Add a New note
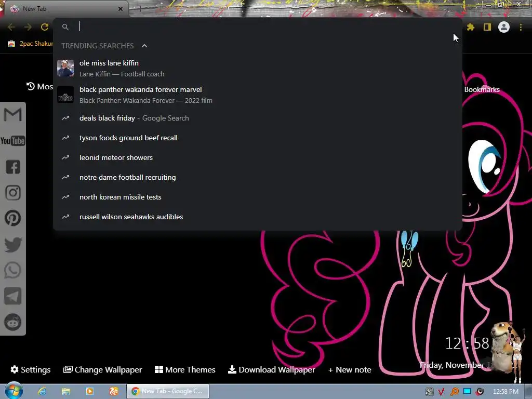The image size is (532, 399). click(350, 369)
